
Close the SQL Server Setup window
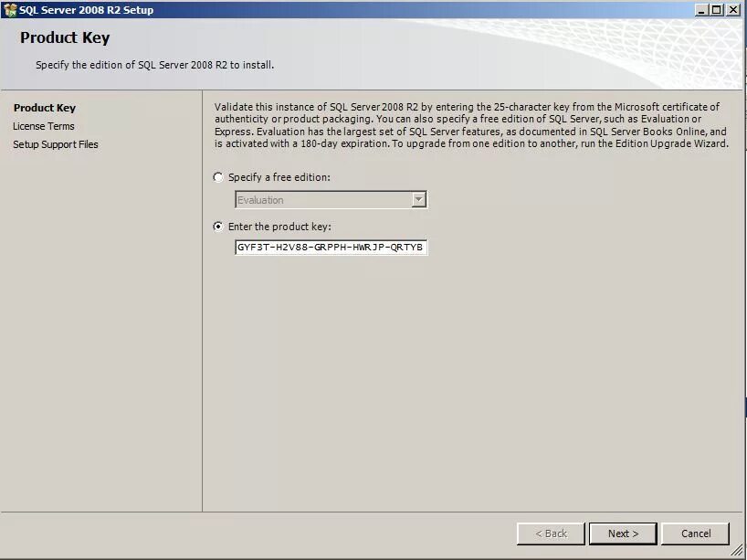pos(733,9)
